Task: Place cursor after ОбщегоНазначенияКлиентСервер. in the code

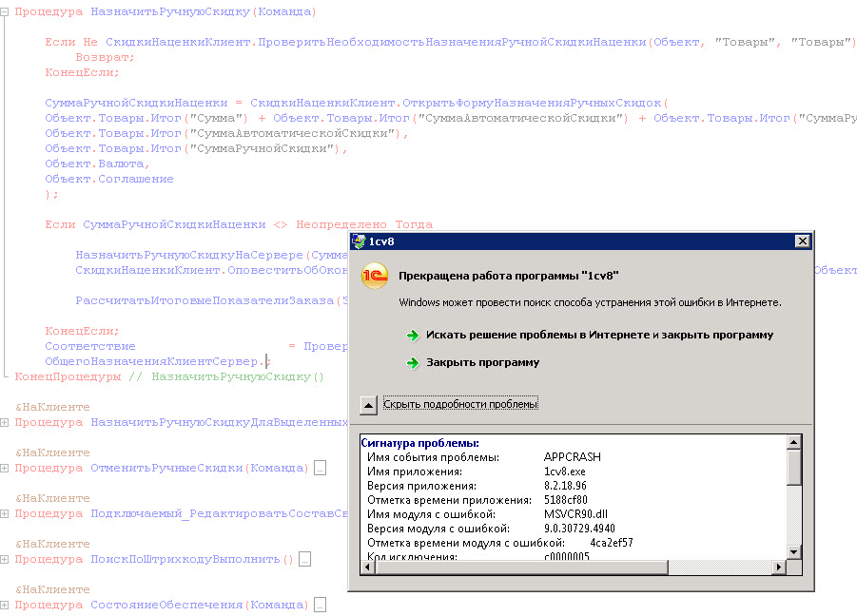Action: [x=266, y=361]
